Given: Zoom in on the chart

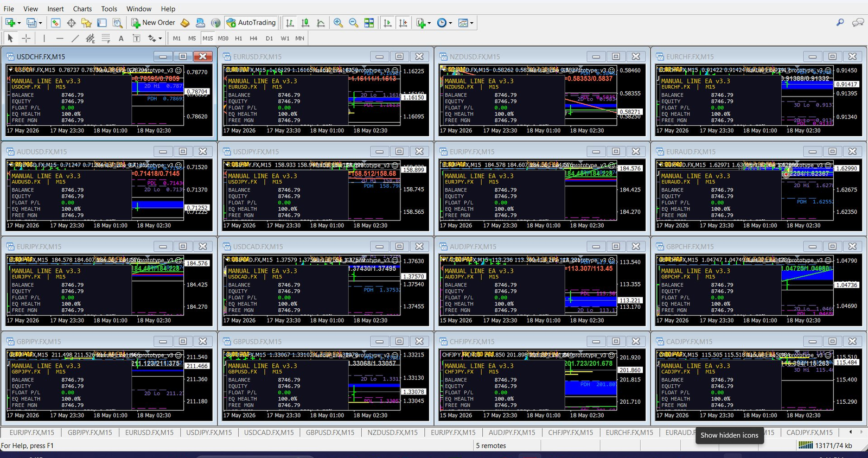Looking at the screenshot, I should point(338,23).
